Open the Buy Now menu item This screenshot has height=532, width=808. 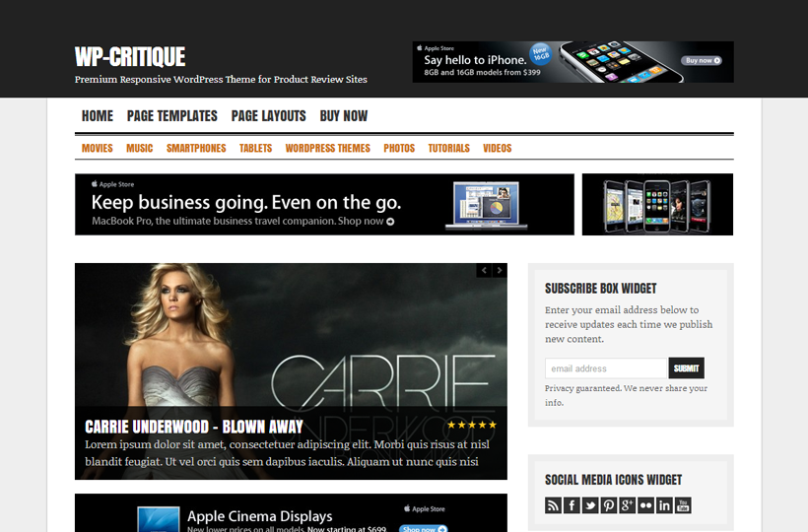[x=344, y=116]
